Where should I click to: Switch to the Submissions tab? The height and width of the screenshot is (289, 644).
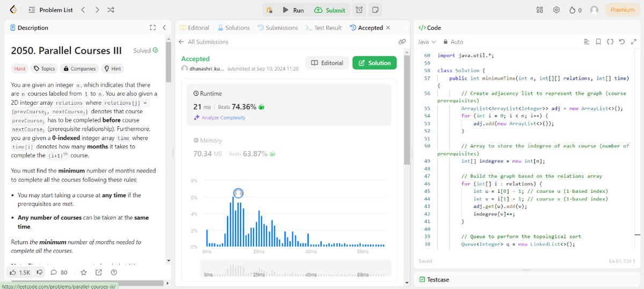pyautogui.click(x=278, y=27)
